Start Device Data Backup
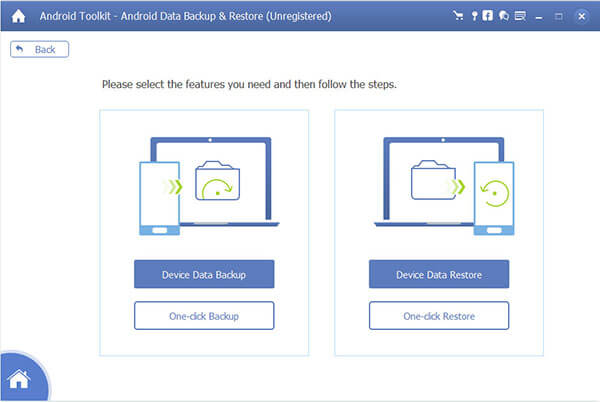 click(204, 274)
